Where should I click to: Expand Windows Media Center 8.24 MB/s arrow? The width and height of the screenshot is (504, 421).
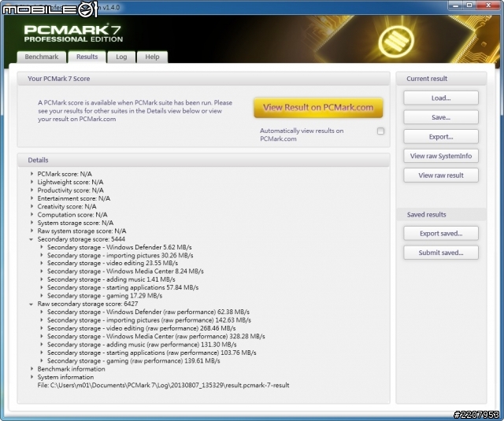tap(42, 271)
